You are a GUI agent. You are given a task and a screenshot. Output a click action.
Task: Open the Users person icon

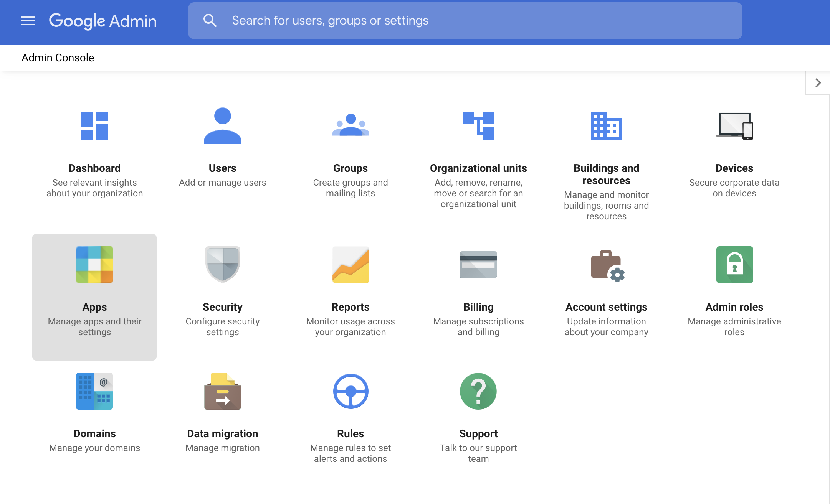pos(223,126)
